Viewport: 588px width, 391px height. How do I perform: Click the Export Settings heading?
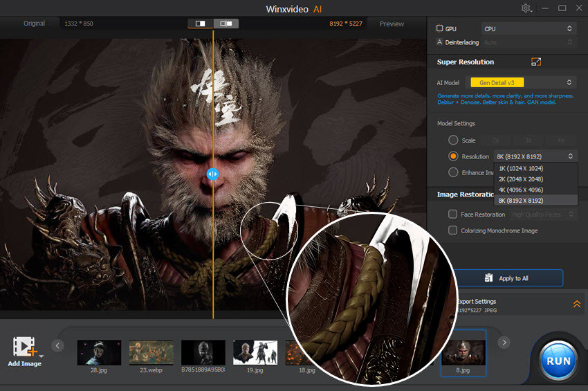click(x=476, y=301)
